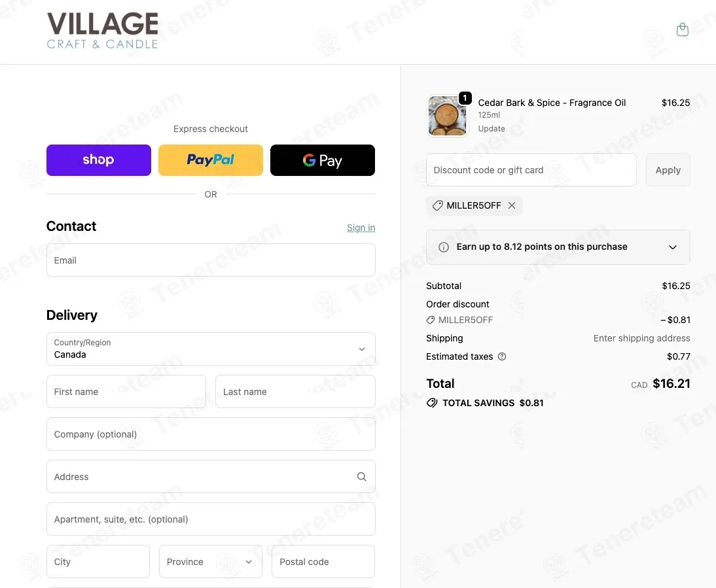The height and width of the screenshot is (588, 716).
Task: Click the estimated taxes help icon
Action: tap(502, 356)
